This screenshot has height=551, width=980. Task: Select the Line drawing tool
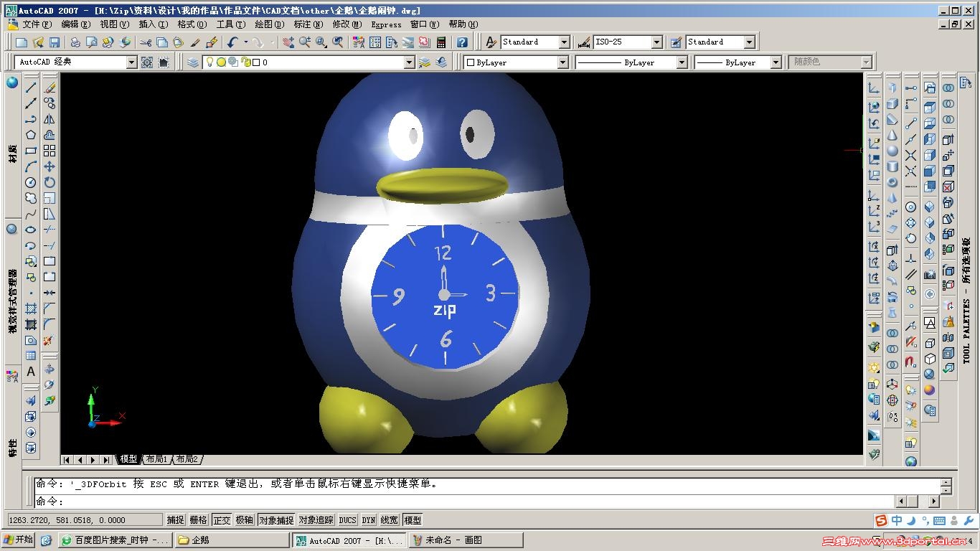click(31, 88)
